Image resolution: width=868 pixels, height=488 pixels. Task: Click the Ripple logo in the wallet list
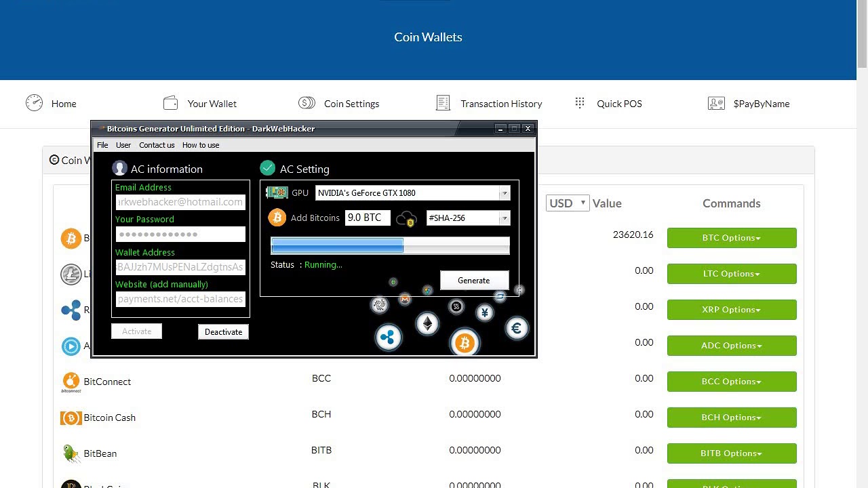(71, 310)
